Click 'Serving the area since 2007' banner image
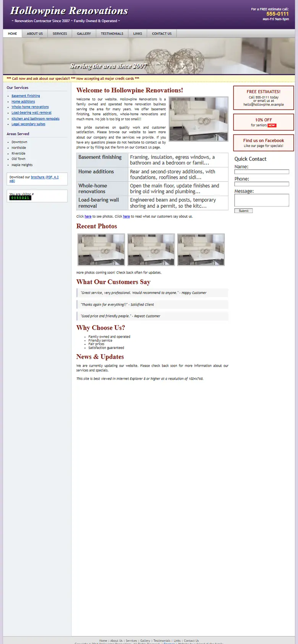The image size is (298, 644). [x=149, y=56]
